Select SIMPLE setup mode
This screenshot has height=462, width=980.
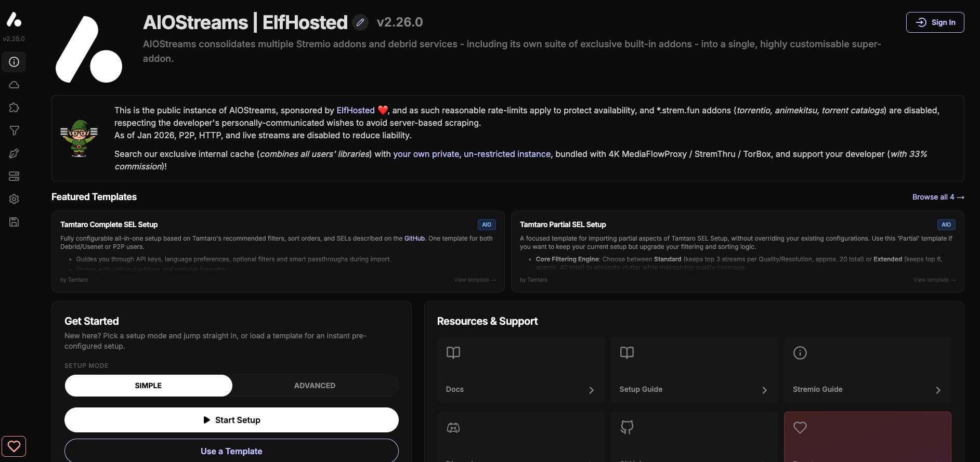pyautogui.click(x=149, y=386)
